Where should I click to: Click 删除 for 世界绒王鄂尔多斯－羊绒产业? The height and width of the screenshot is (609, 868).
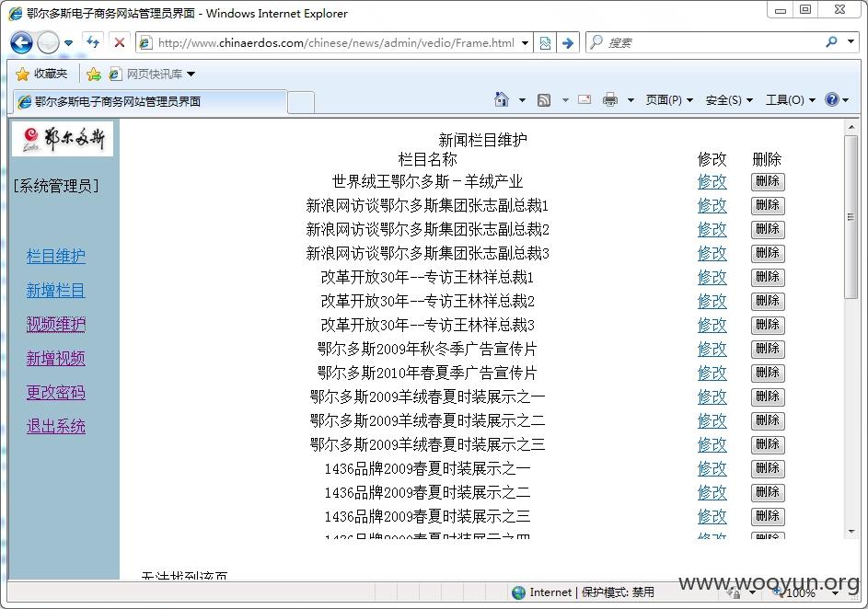point(768,181)
